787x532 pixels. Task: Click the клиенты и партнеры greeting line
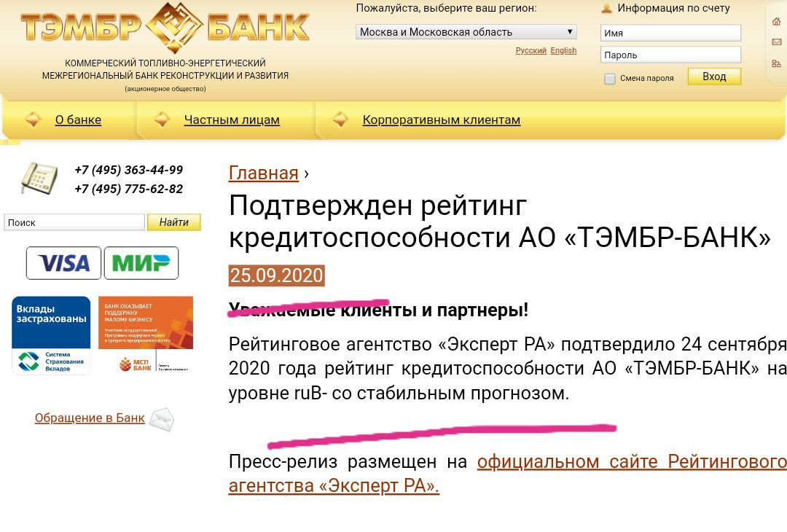pos(378,310)
